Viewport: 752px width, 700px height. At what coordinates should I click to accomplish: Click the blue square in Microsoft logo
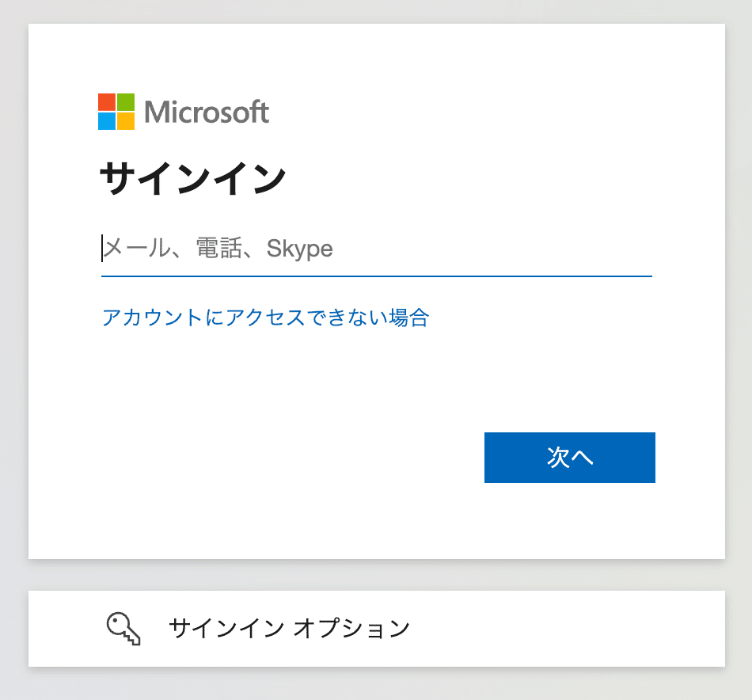[x=107, y=121]
